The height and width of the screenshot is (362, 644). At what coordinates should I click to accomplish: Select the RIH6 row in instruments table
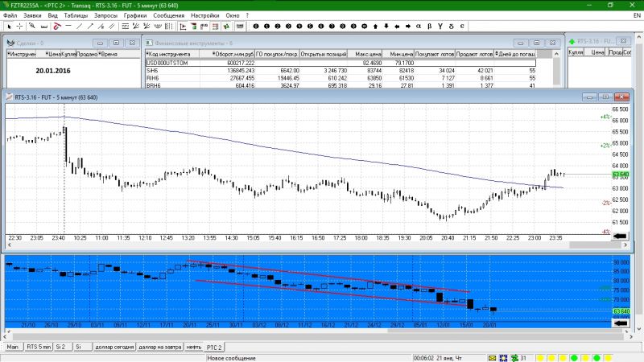[x=341, y=78]
